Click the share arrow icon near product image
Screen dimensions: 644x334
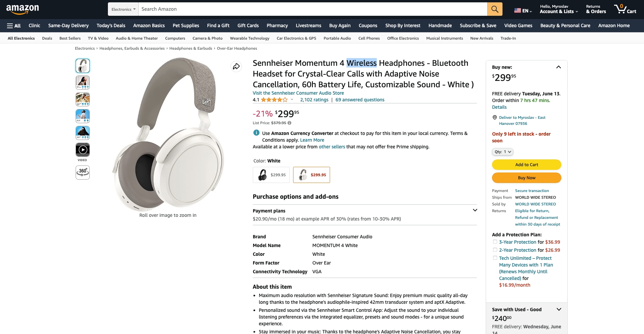click(236, 66)
